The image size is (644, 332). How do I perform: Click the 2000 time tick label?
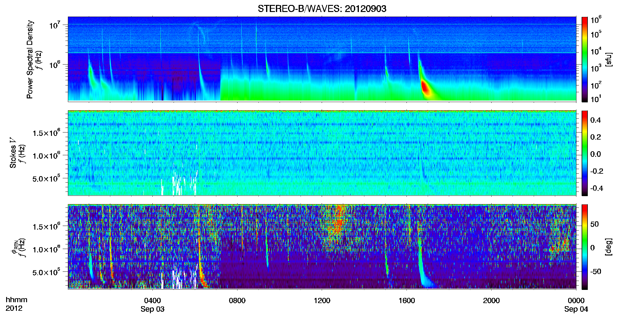(491, 301)
